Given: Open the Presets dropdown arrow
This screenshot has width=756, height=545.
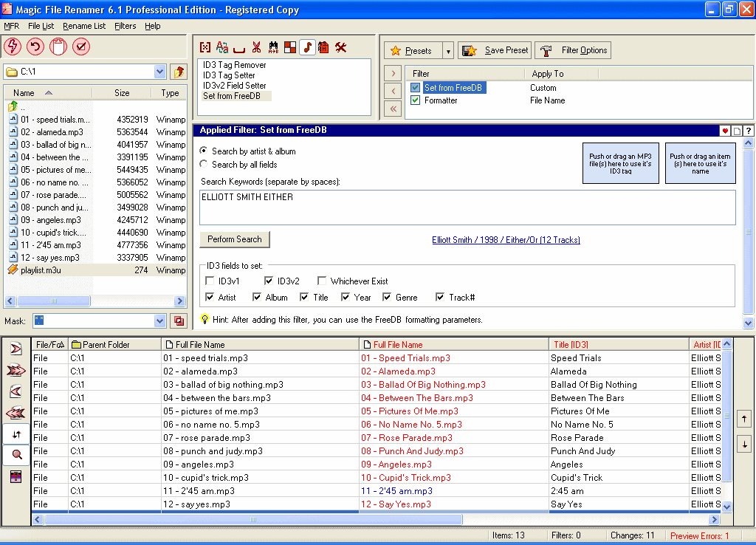Looking at the screenshot, I should (448, 51).
